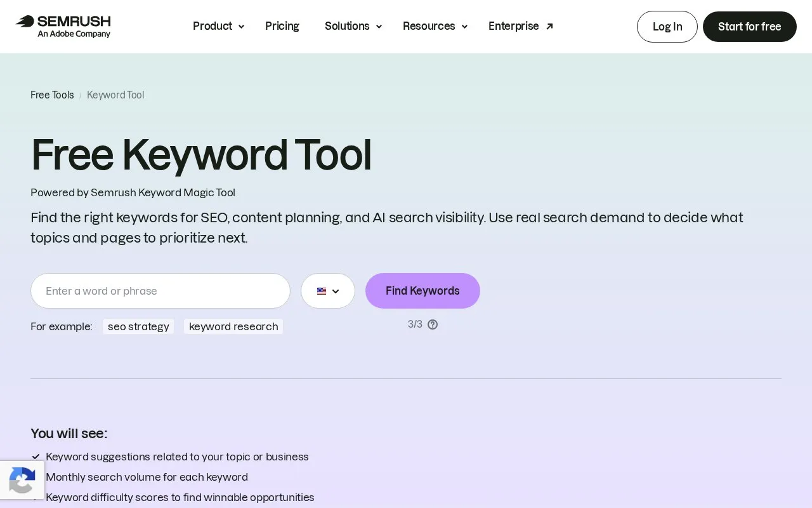812x508 pixels.
Task: Select the 'seo strategy' example chip
Action: (138, 326)
